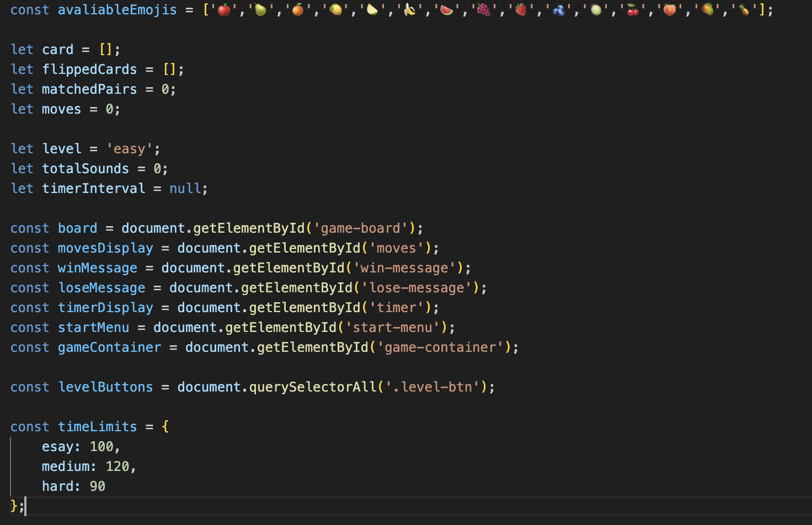Click the cherries emoji in the array
Viewport: 812px width, 525px height.
[633, 9]
